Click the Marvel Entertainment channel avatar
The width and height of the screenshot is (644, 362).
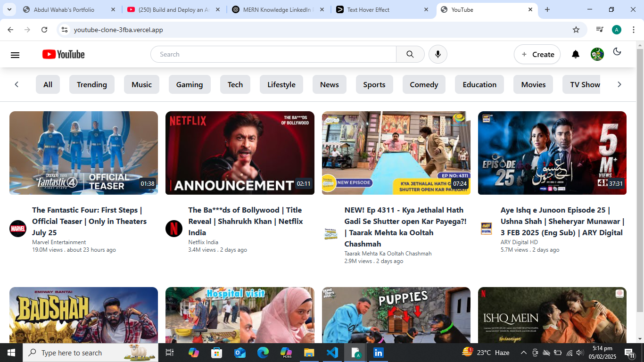tap(18, 229)
